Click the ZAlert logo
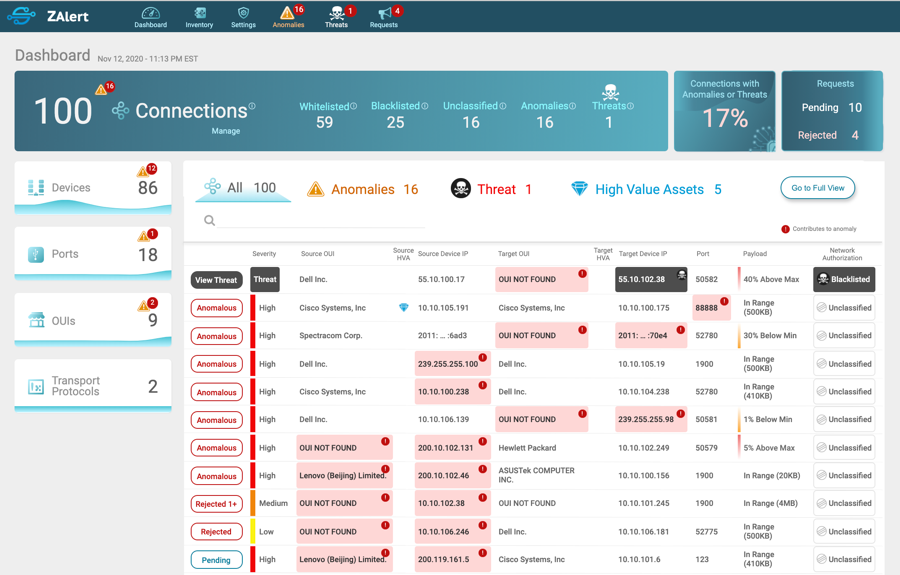 [x=48, y=16]
